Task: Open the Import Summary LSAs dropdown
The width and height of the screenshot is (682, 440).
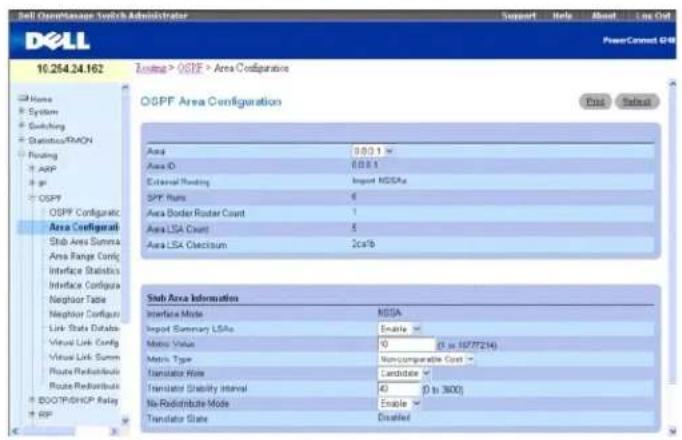Action: (399, 329)
